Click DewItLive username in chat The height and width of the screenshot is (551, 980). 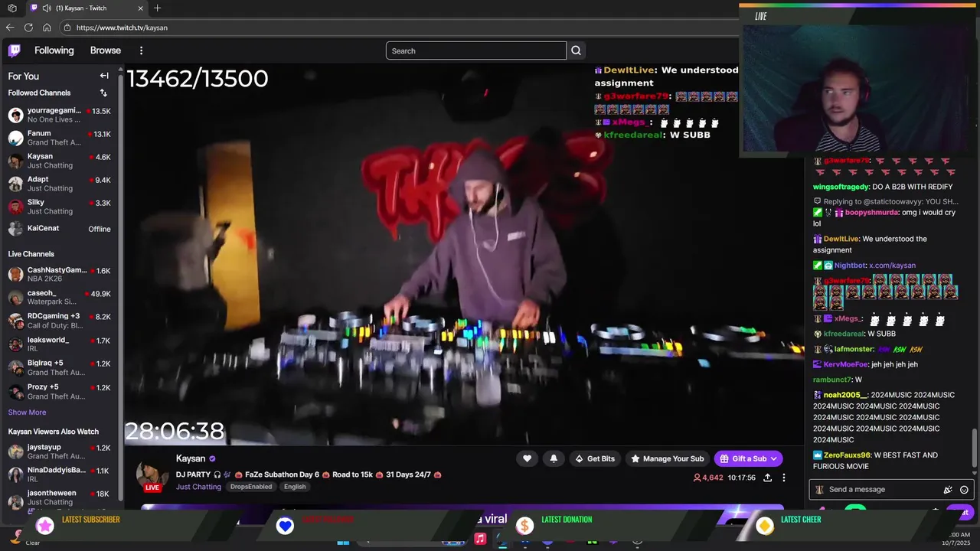[x=841, y=239]
